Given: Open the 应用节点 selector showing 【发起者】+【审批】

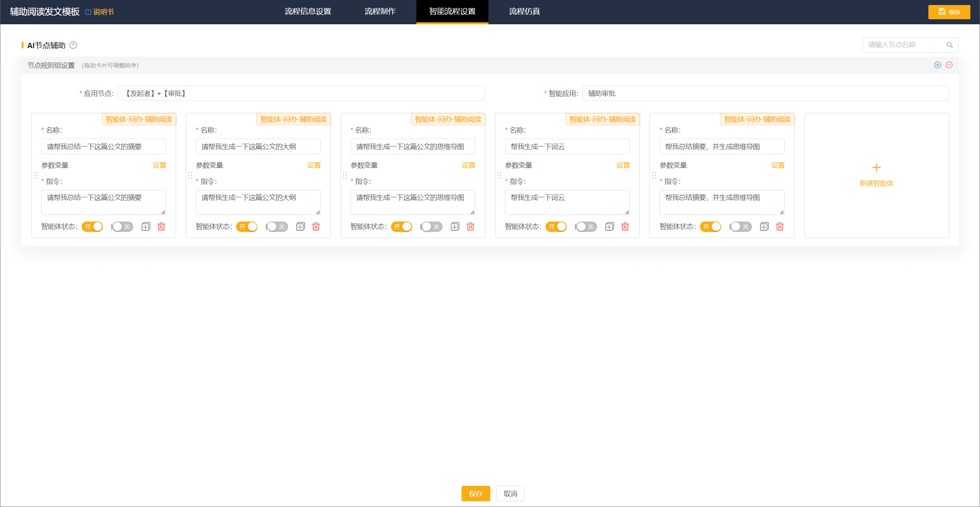Looking at the screenshot, I should (301, 93).
